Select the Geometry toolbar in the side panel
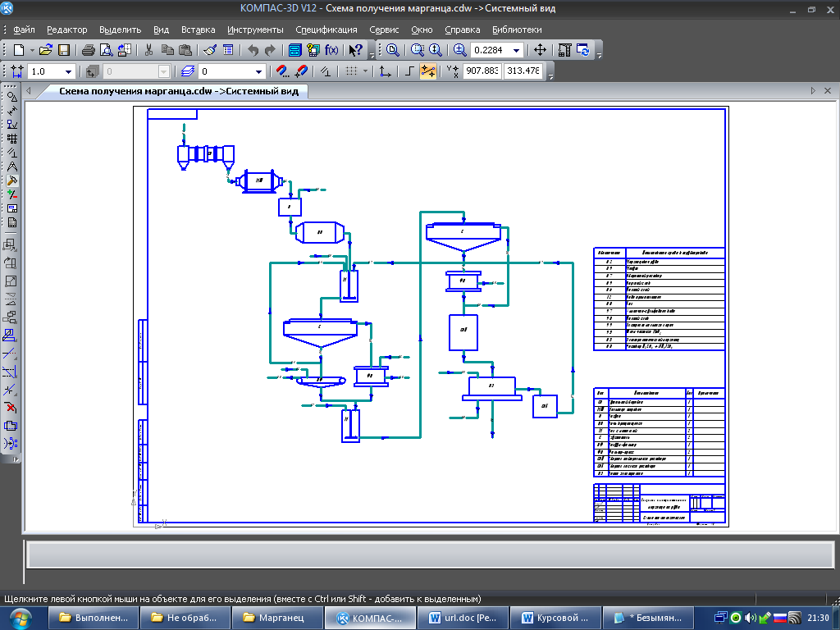Viewport: 840px width, 630px height. (x=11, y=97)
